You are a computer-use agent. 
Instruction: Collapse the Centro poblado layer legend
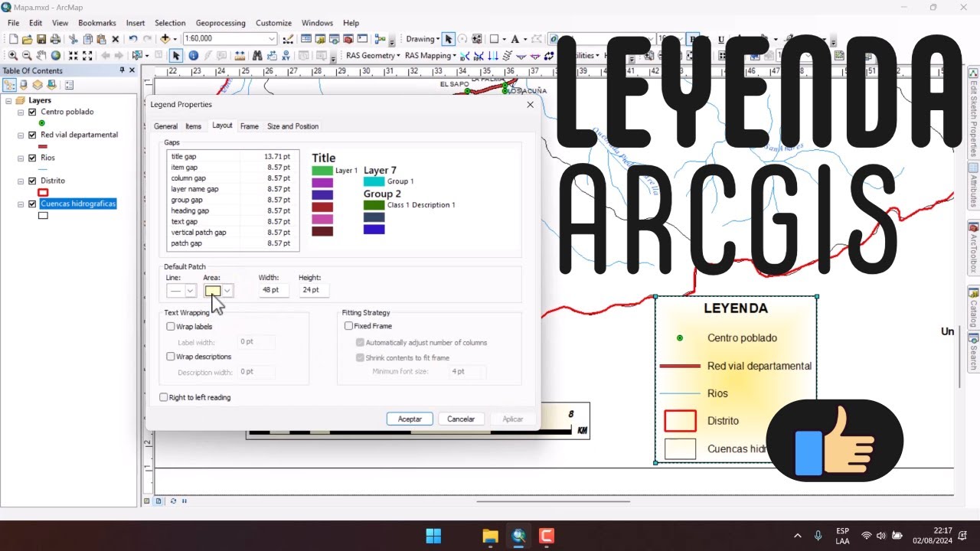21,112
